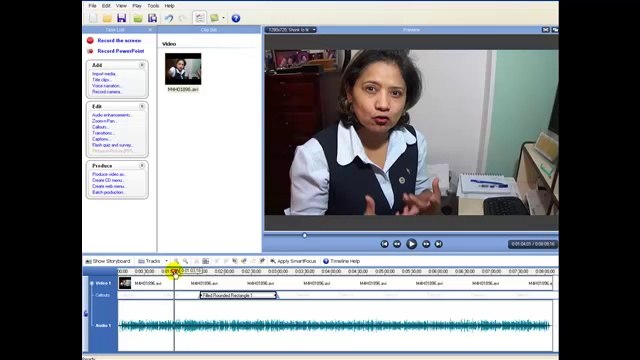This screenshot has width=640, height=360.
Task: Toggle the Task List toolbar icon
Action: [x=200, y=18]
